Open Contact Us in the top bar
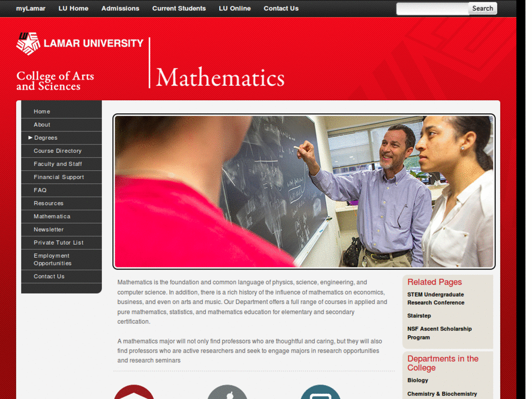Viewport: 532px width, 399px height. pos(281,8)
